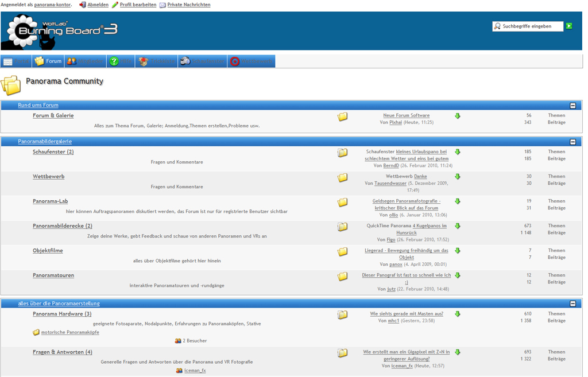Viewport: 588px width, 377px height.
Task: Collapse the Panoramabildergalerie category
Action: (572, 142)
